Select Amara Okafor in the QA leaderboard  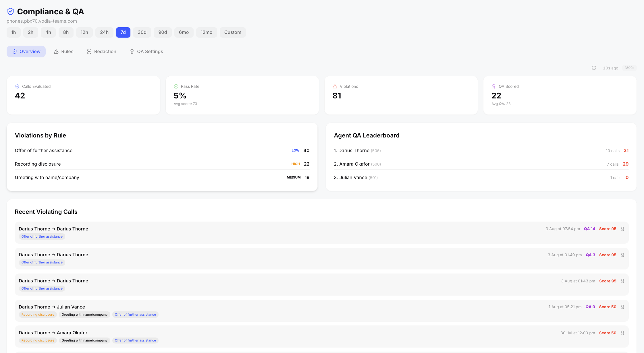tap(481, 164)
